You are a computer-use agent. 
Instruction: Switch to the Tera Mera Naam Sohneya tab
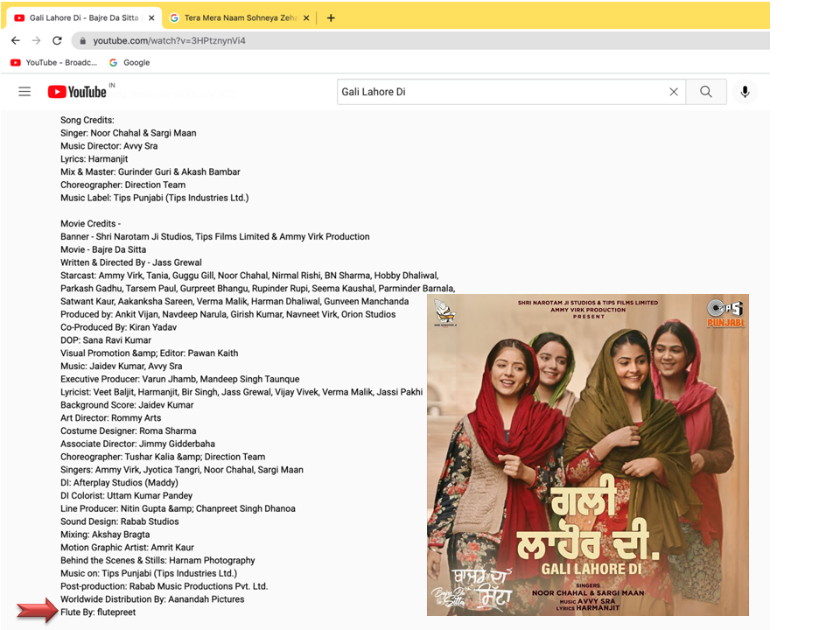click(x=238, y=17)
